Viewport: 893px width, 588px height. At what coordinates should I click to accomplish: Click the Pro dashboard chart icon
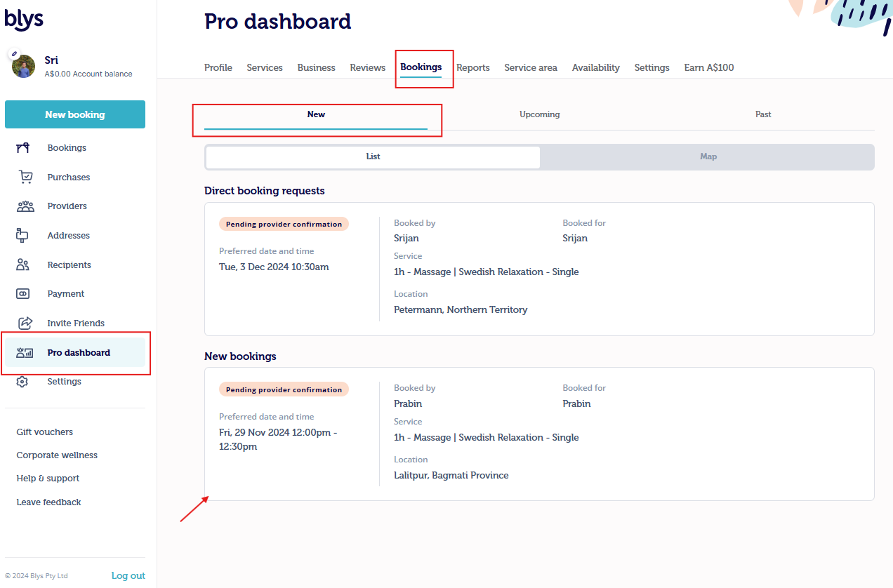(x=25, y=353)
